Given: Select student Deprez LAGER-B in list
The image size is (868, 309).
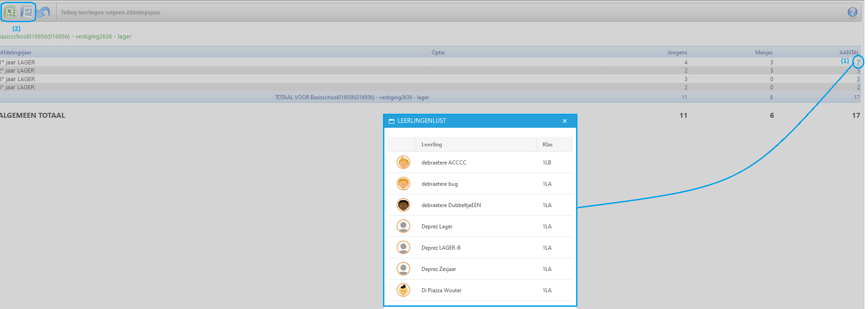Looking at the screenshot, I should click(x=441, y=248).
